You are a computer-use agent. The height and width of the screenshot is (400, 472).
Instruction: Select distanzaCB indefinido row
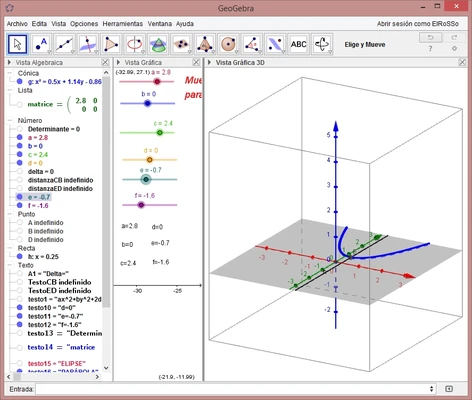[60, 180]
